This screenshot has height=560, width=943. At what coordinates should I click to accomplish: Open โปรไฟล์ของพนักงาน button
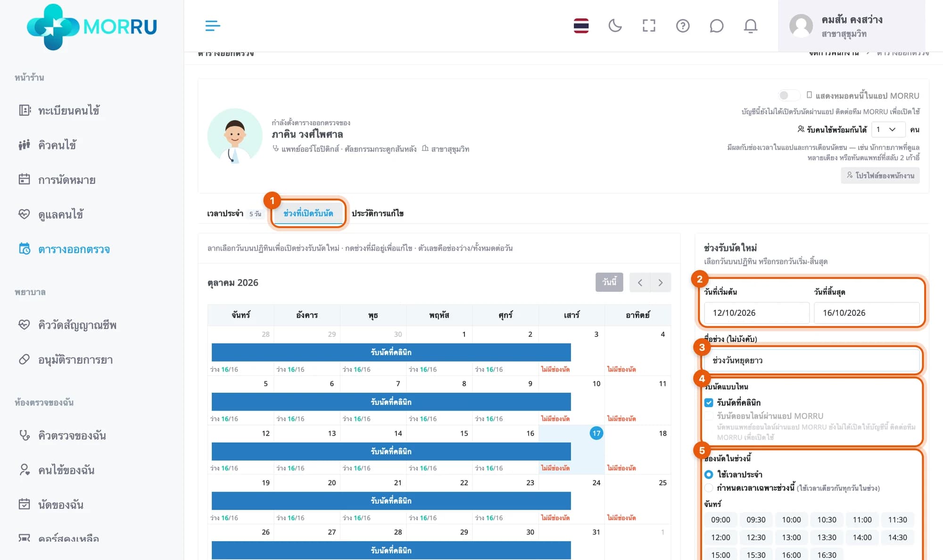(880, 175)
